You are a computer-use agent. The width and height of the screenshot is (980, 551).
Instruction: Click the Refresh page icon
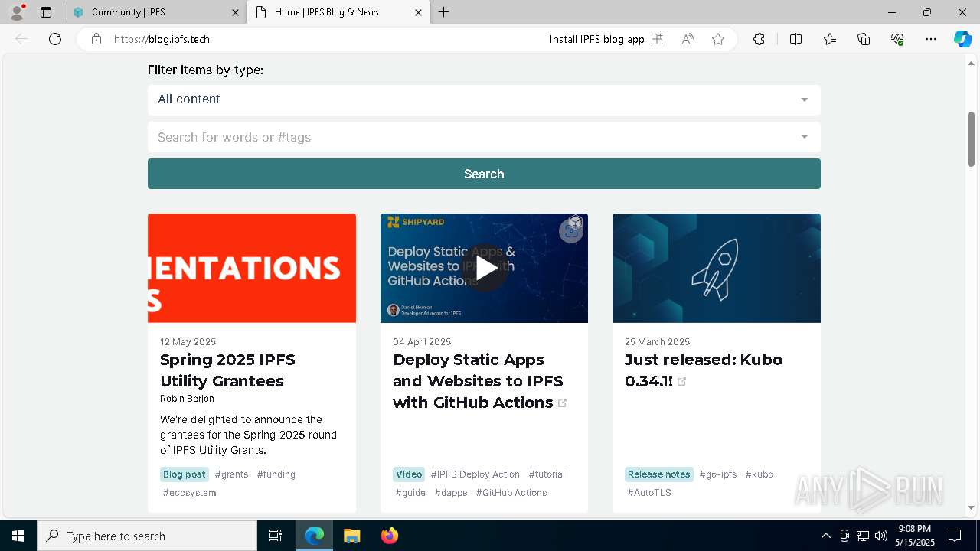pos(55,39)
